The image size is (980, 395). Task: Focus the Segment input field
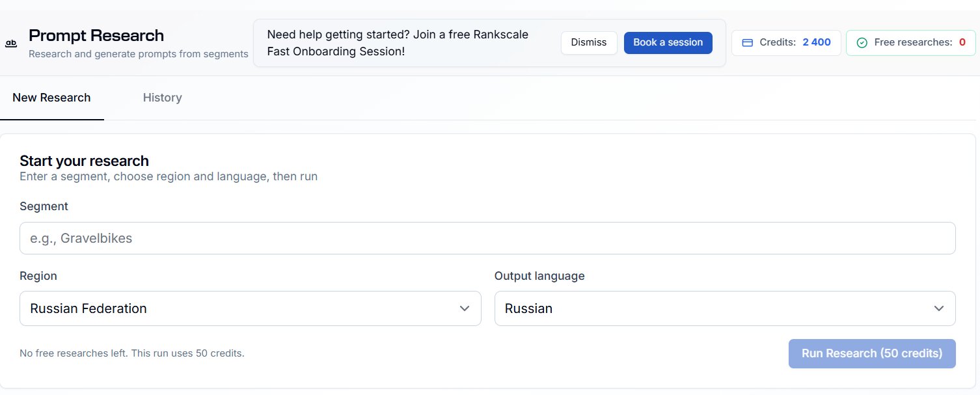[487, 238]
